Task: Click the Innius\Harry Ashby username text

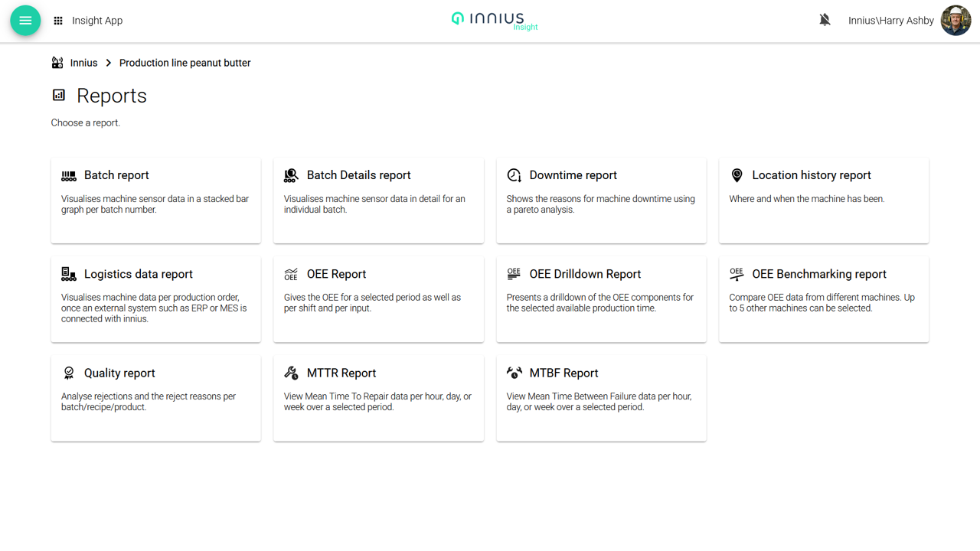Action: [890, 21]
